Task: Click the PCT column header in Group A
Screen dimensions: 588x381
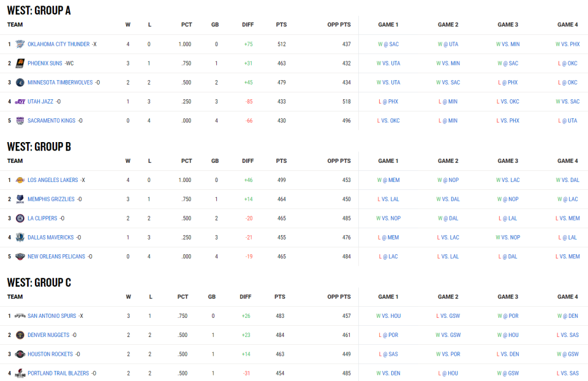Action: (x=186, y=25)
